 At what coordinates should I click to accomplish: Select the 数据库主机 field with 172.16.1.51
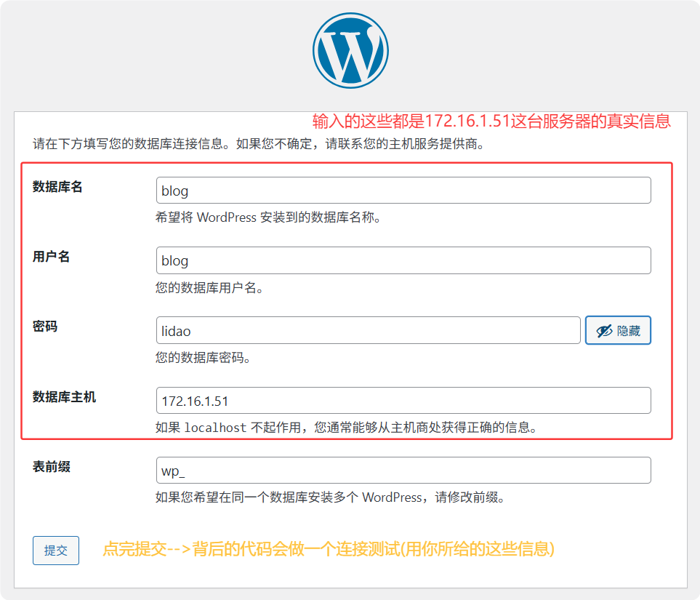tap(403, 400)
